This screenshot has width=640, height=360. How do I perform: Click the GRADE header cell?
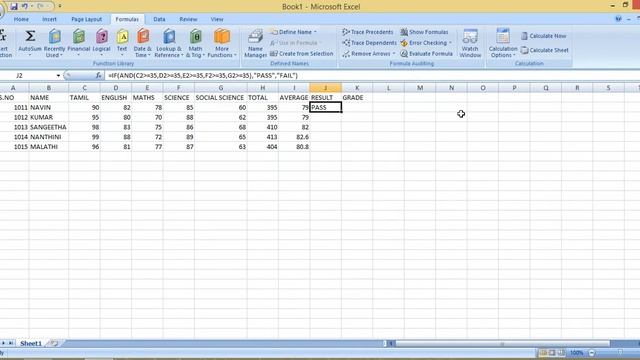tap(357, 98)
